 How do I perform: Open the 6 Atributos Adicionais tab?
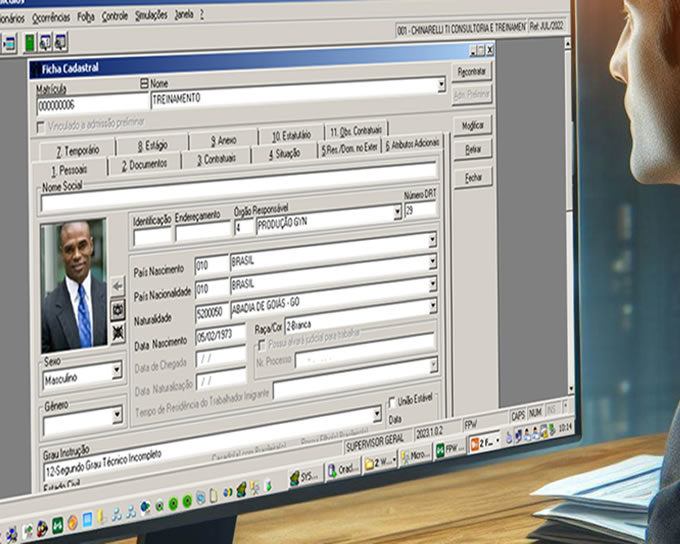click(412, 144)
